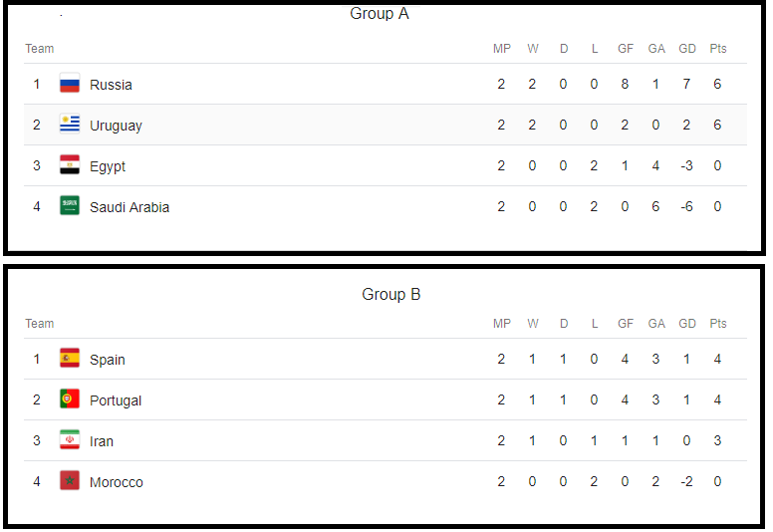Open the Russia team name
The image size is (773, 532).
[111, 85]
